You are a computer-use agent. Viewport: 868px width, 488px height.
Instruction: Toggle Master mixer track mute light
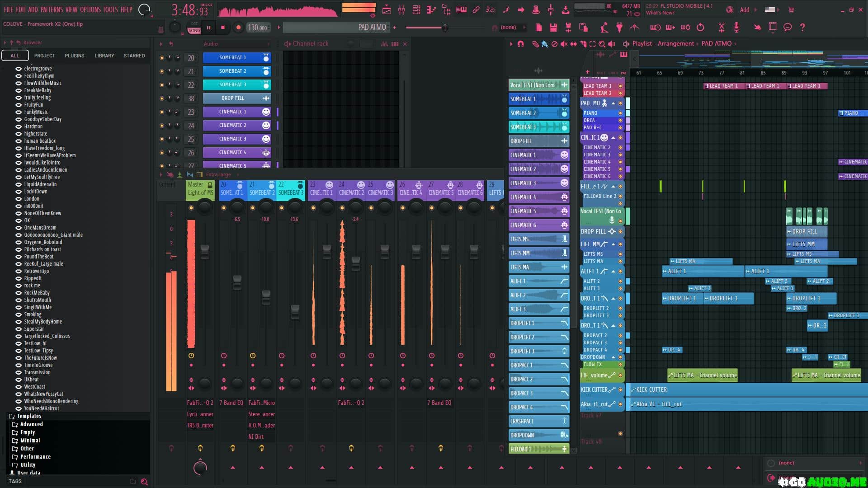tap(191, 208)
